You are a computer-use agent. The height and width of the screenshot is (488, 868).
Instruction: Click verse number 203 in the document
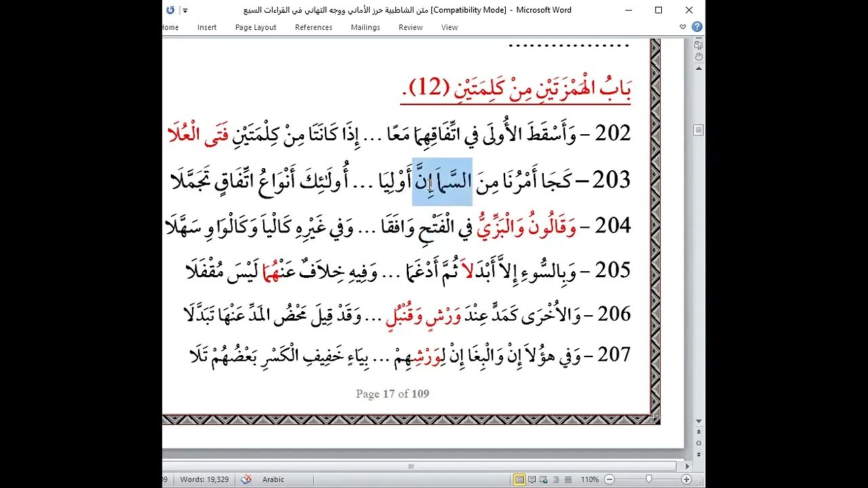[x=612, y=180]
